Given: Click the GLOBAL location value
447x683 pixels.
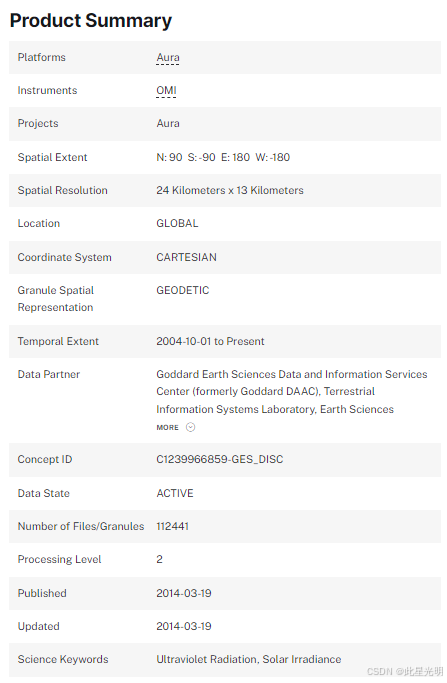Looking at the screenshot, I should click(x=177, y=223).
